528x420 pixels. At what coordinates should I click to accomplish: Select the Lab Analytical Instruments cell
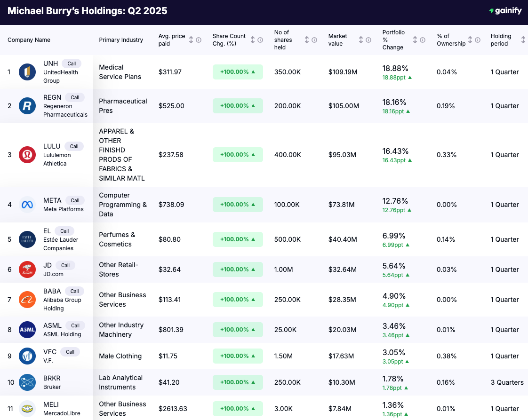coord(121,382)
